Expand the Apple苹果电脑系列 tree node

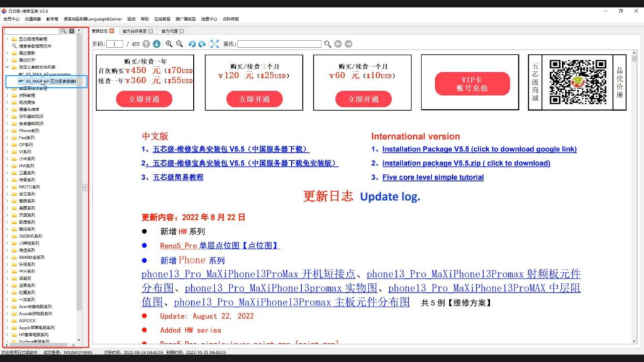pos(7,327)
